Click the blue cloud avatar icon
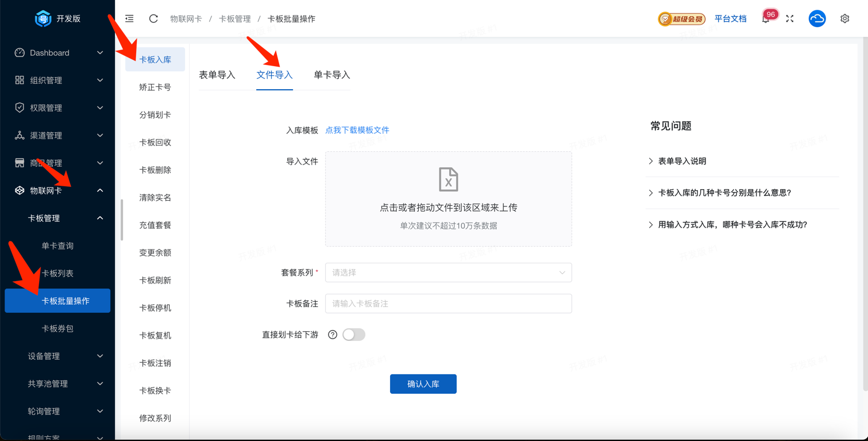This screenshot has width=868, height=441. 817,19
